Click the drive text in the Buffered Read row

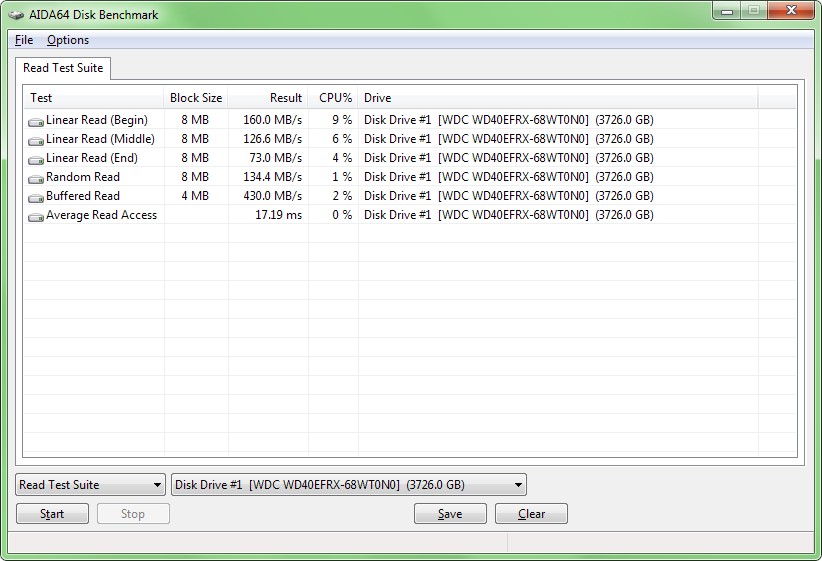pyautogui.click(x=509, y=196)
